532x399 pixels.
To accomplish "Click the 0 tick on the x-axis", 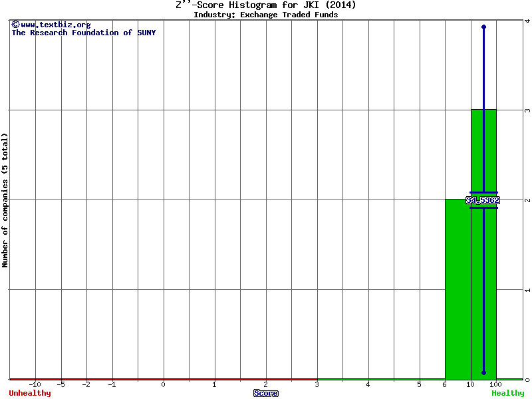I will tap(163, 384).
